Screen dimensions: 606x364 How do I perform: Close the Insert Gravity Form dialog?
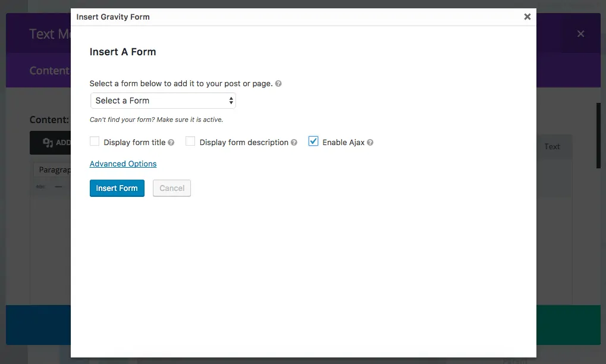[x=527, y=17]
